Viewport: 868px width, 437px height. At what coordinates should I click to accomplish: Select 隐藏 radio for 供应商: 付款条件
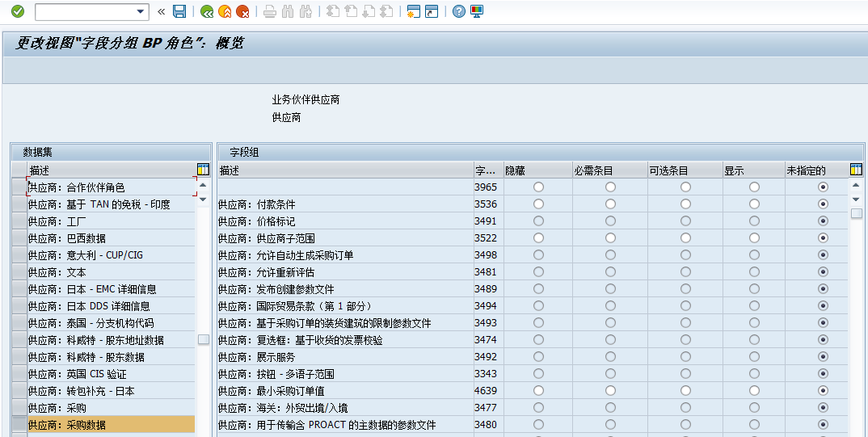tap(538, 204)
